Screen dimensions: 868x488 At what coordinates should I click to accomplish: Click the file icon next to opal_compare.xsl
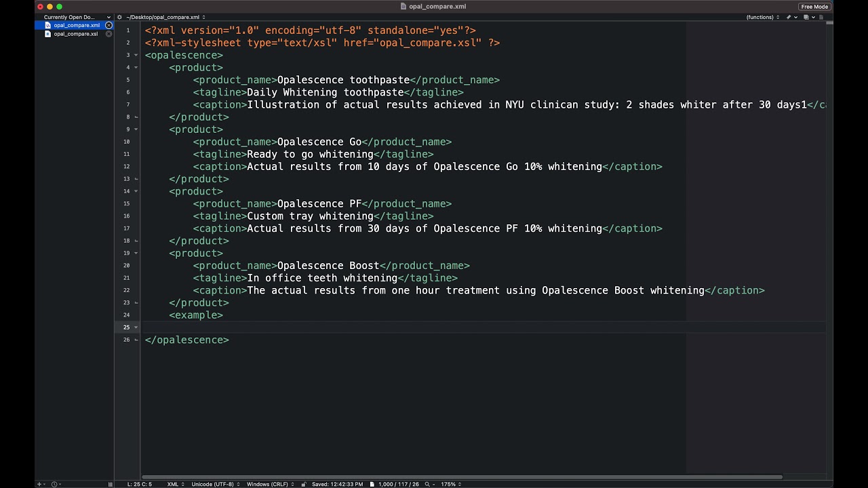[x=48, y=34]
